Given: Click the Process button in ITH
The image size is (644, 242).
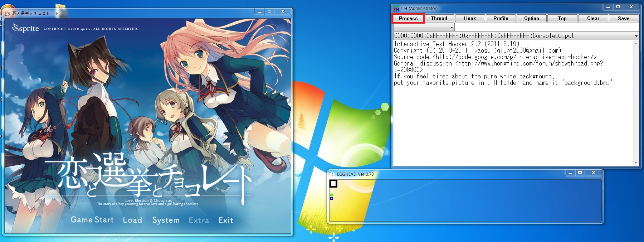Looking at the screenshot, I should point(408,18).
